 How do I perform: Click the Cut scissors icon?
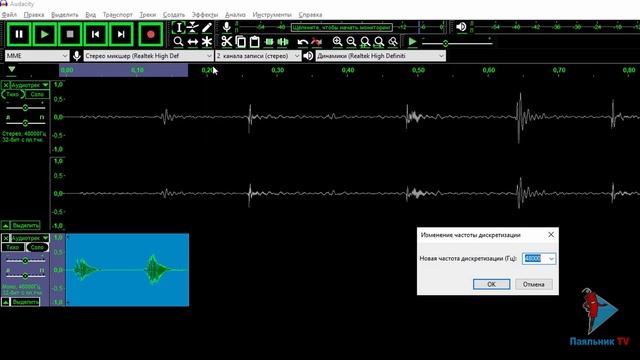coord(227,42)
